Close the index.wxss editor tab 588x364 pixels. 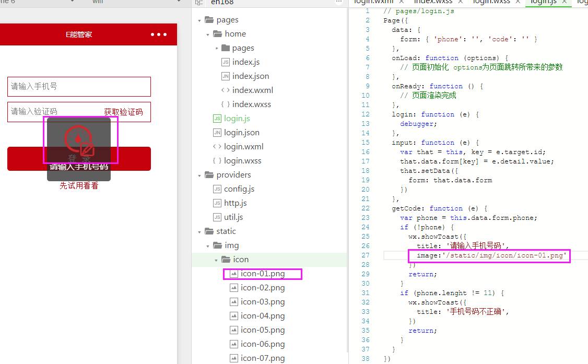460,2
